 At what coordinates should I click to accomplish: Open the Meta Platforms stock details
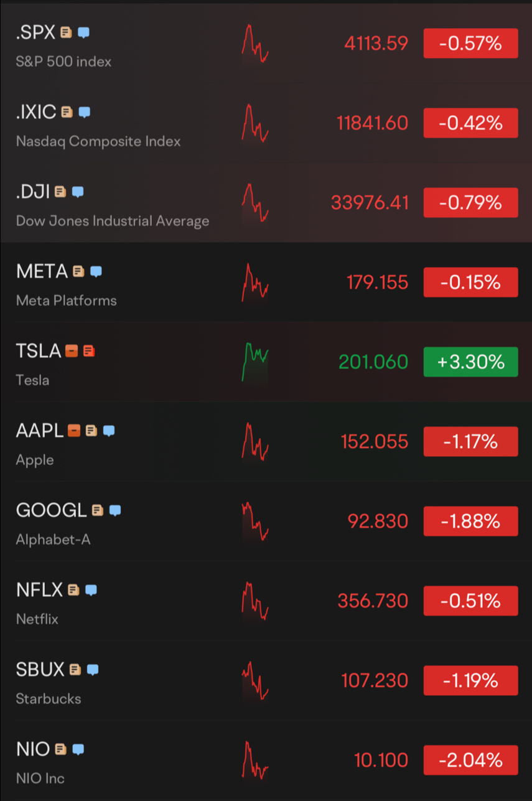coord(266,283)
